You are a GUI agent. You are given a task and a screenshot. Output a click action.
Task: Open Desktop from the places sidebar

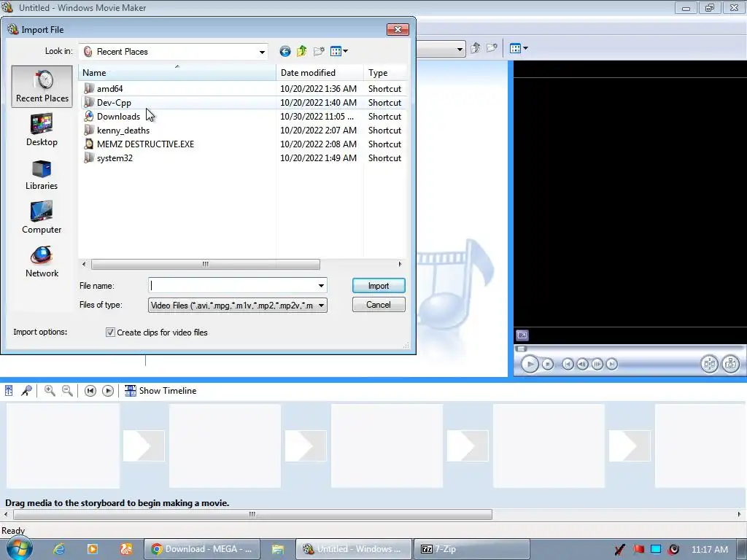(x=42, y=130)
